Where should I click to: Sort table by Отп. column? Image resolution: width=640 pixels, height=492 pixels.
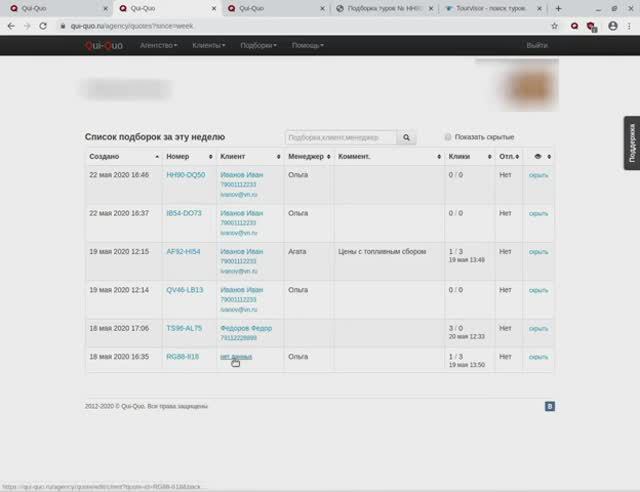coord(509,157)
